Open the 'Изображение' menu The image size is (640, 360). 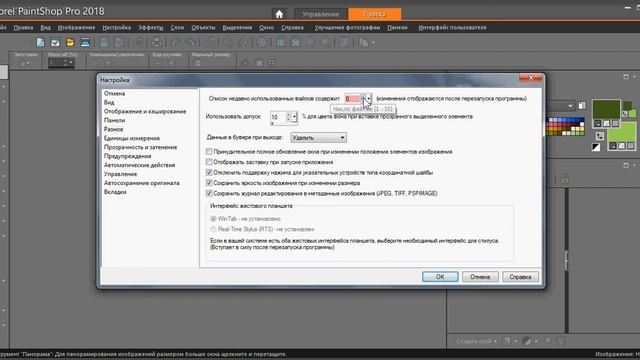(x=76, y=27)
